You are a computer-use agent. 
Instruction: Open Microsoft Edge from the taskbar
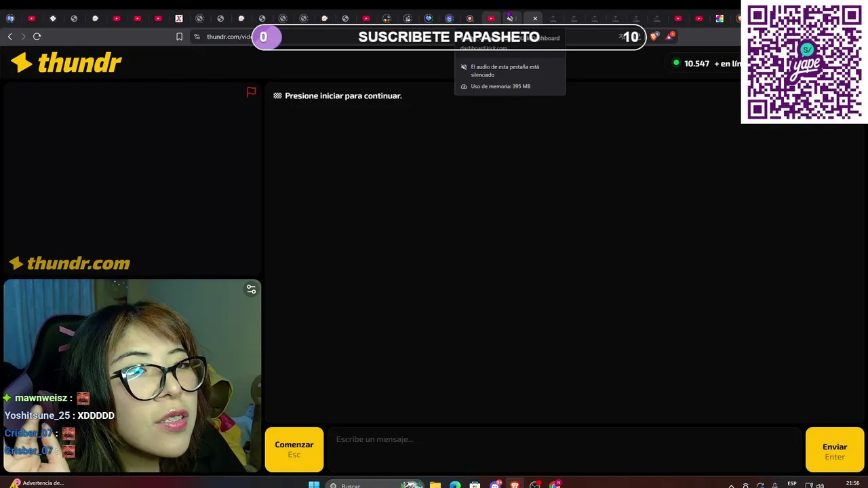click(455, 485)
